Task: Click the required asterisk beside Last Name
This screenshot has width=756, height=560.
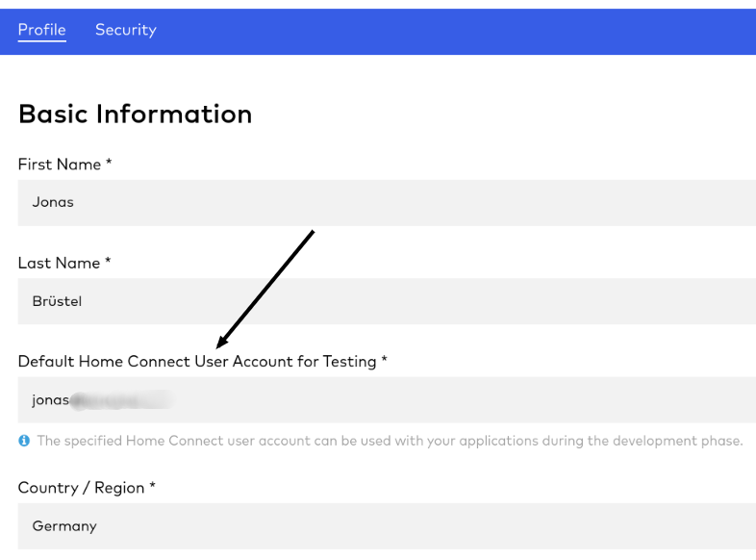Action: [108, 262]
